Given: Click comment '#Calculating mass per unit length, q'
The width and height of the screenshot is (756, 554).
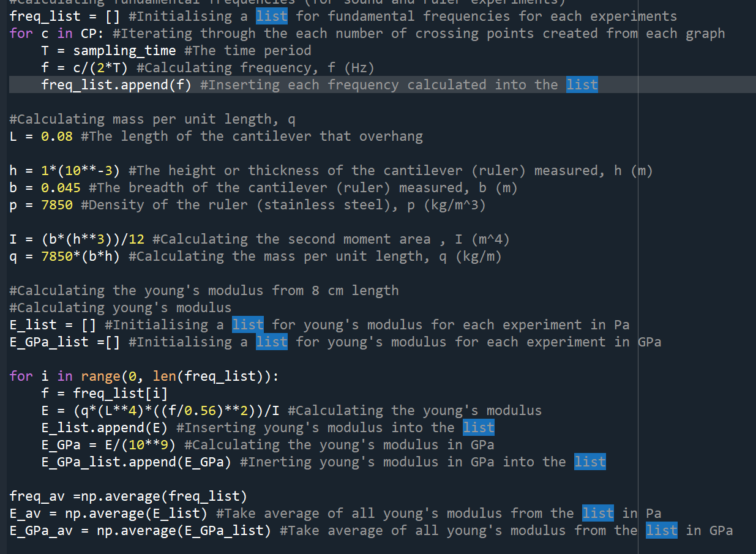Looking at the screenshot, I should (152, 119).
